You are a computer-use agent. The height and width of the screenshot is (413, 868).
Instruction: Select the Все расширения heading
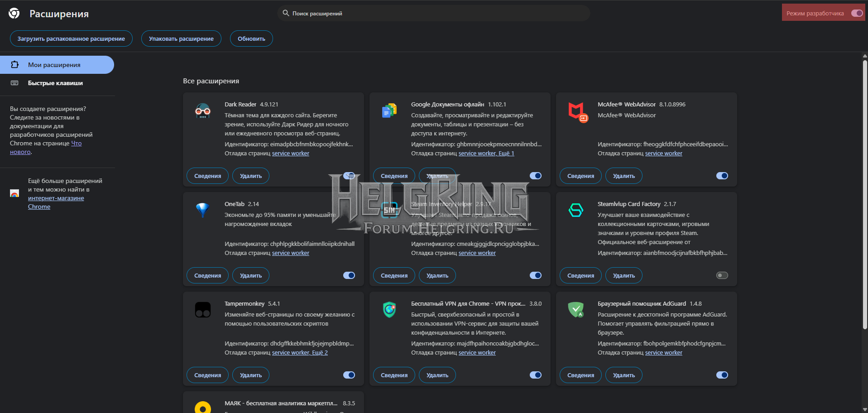click(x=211, y=81)
